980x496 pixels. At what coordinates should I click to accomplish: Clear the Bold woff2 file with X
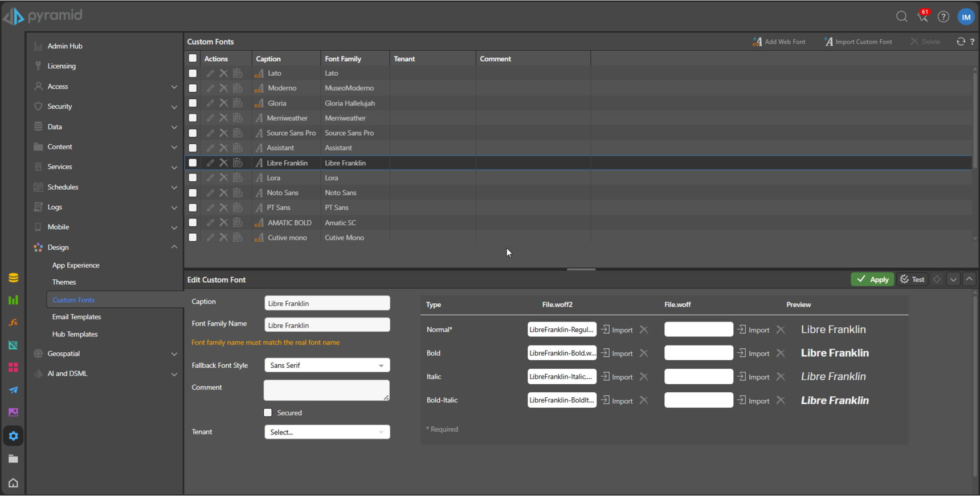coord(644,353)
